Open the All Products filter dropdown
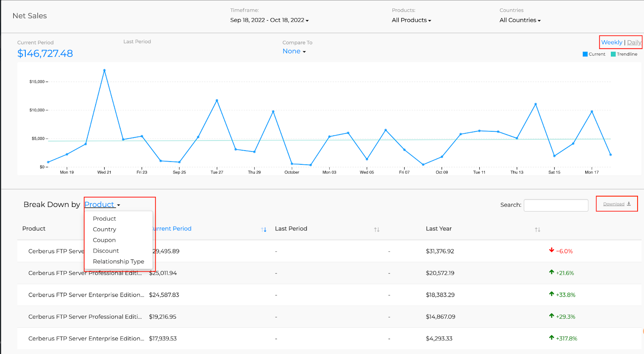The image size is (644, 354). tap(411, 20)
